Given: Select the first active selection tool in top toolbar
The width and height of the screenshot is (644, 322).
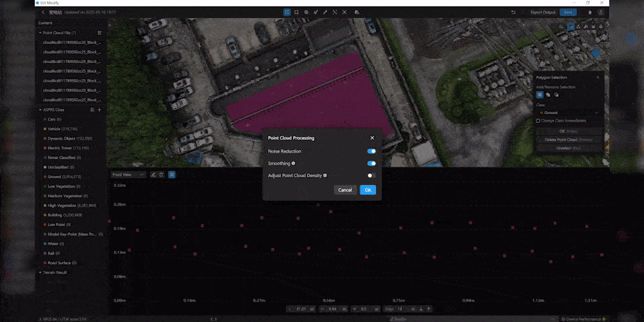Looking at the screenshot, I should (287, 12).
